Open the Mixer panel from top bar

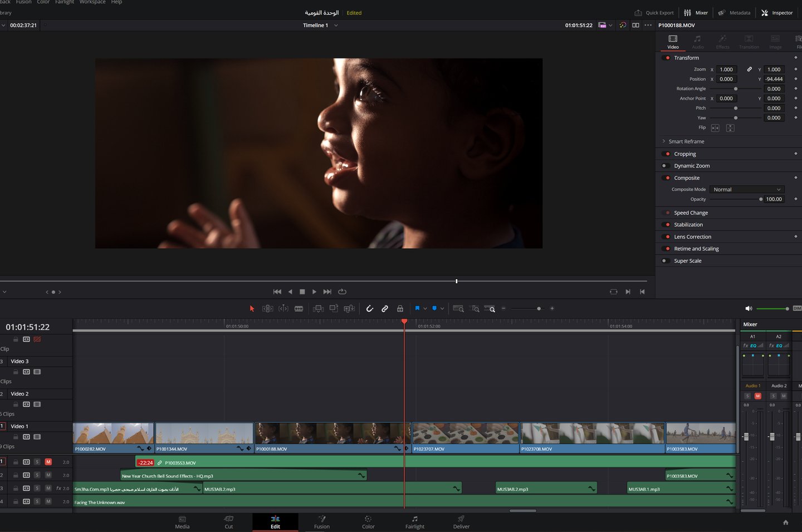696,13
